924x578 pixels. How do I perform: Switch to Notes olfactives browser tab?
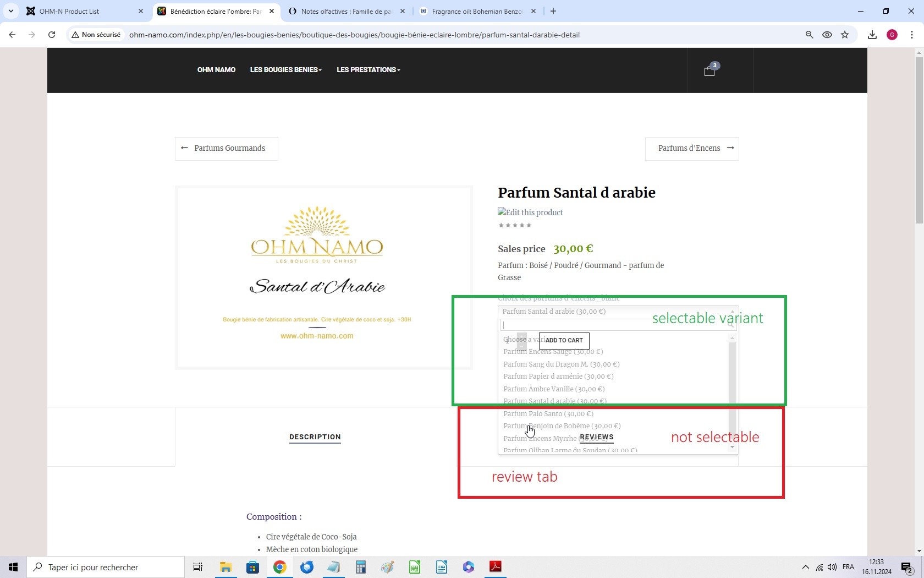346,11
